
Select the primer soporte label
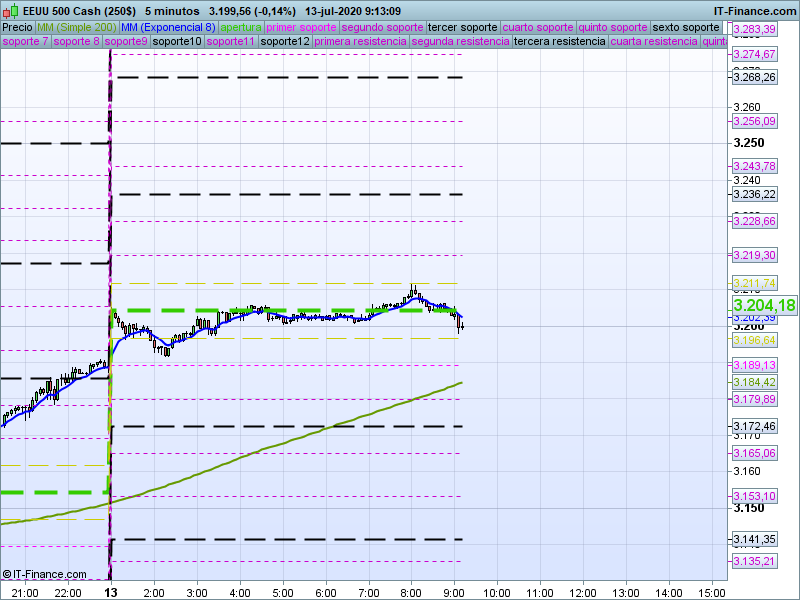pos(302,27)
